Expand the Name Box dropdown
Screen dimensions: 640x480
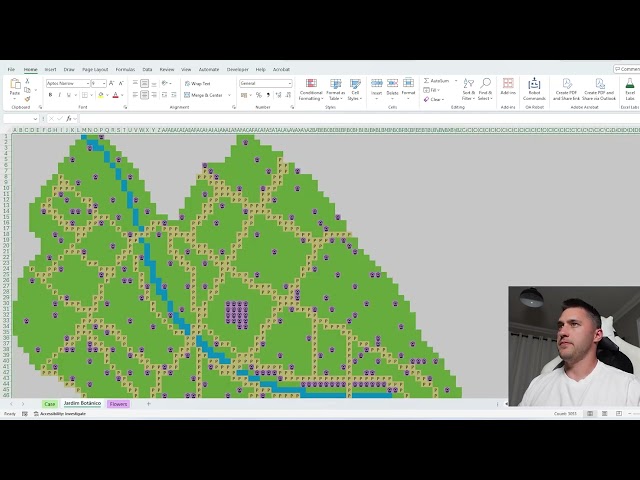35,119
